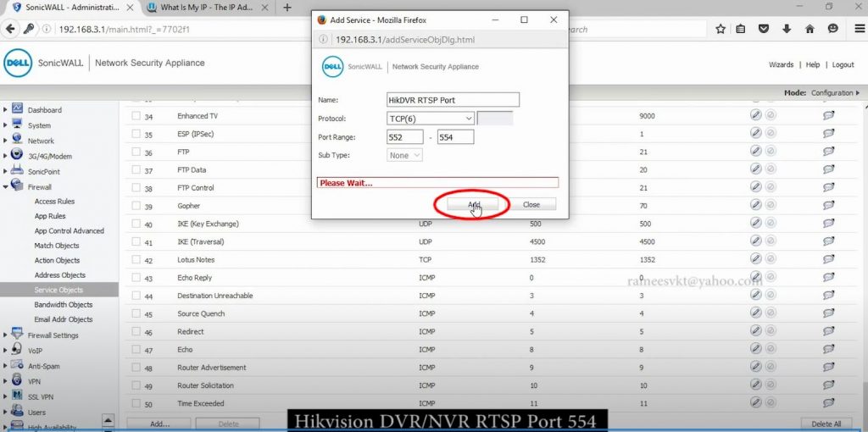Click the Dell logo in the main page
Viewport: 868px width, 432px height.
(18, 63)
